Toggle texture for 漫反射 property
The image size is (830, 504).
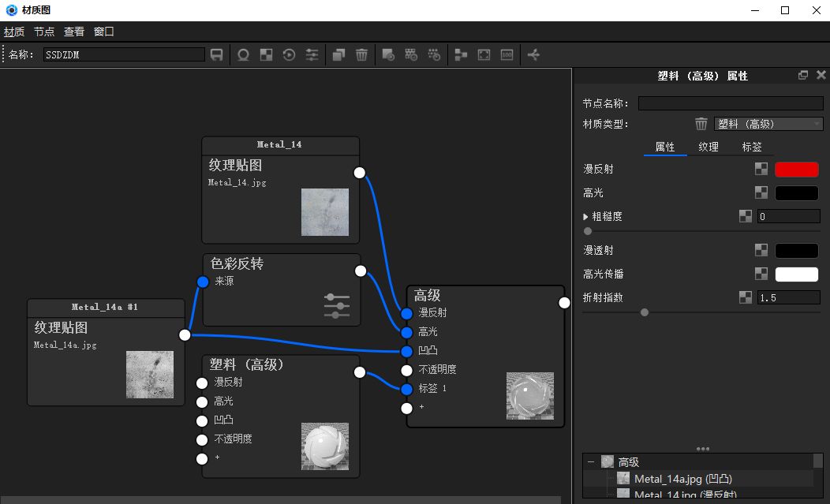click(x=761, y=169)
